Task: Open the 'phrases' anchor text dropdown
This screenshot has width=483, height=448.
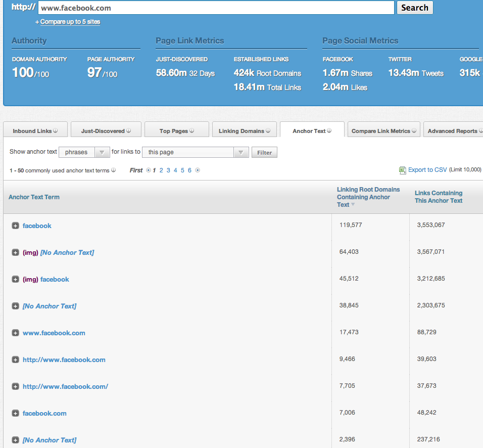Action: [84, 152]
